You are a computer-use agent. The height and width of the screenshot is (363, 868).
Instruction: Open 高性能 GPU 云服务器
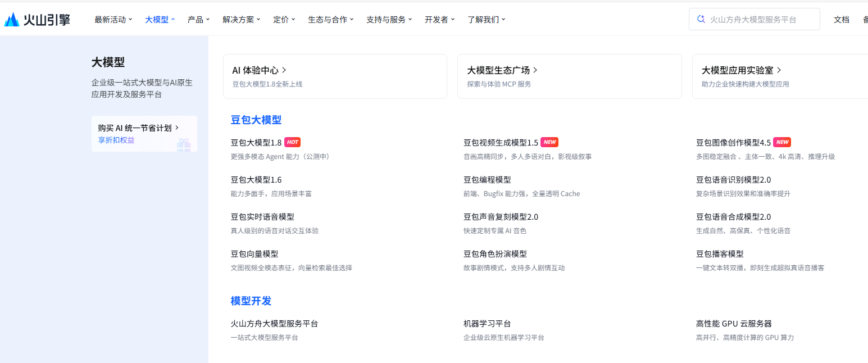[x=734, y=324]
